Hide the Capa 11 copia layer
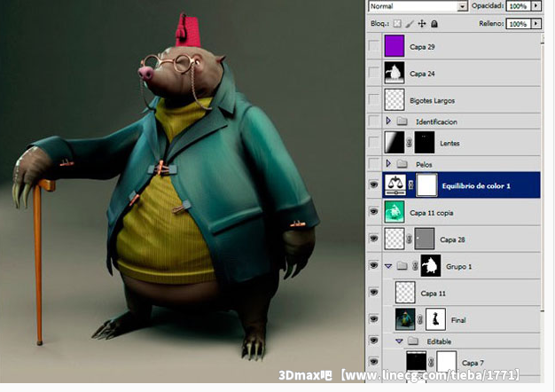This screenshot has height=392, width=555. (x=374, y=212)
